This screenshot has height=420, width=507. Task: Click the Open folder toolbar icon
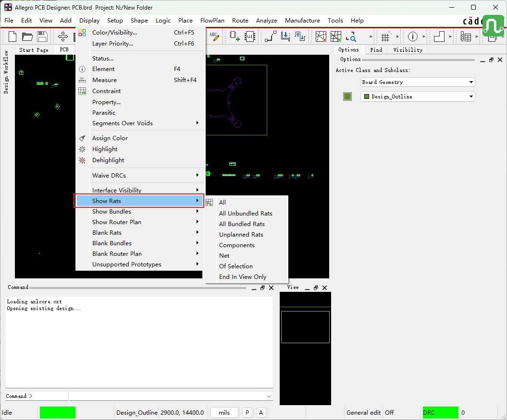coord(27,36)
